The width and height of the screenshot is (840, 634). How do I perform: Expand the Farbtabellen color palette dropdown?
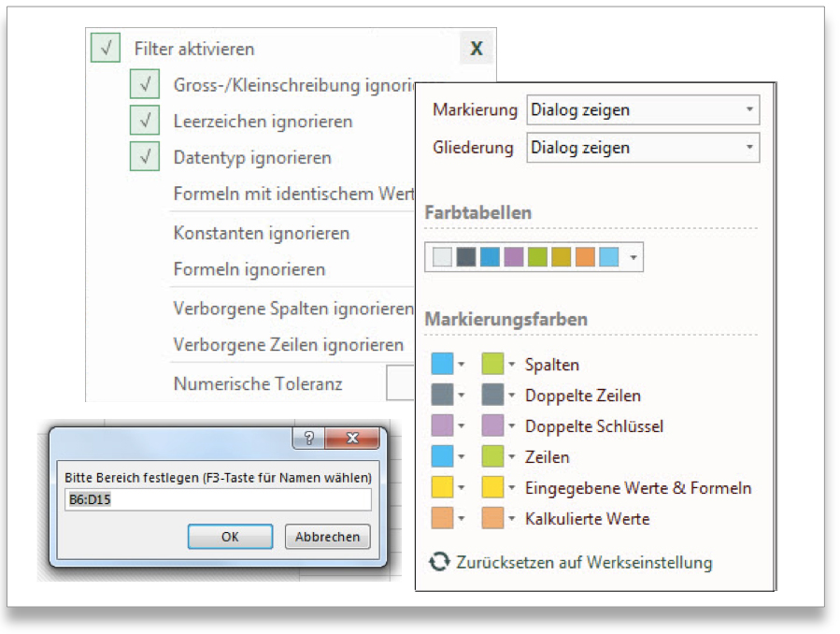[x=634, y=258]
